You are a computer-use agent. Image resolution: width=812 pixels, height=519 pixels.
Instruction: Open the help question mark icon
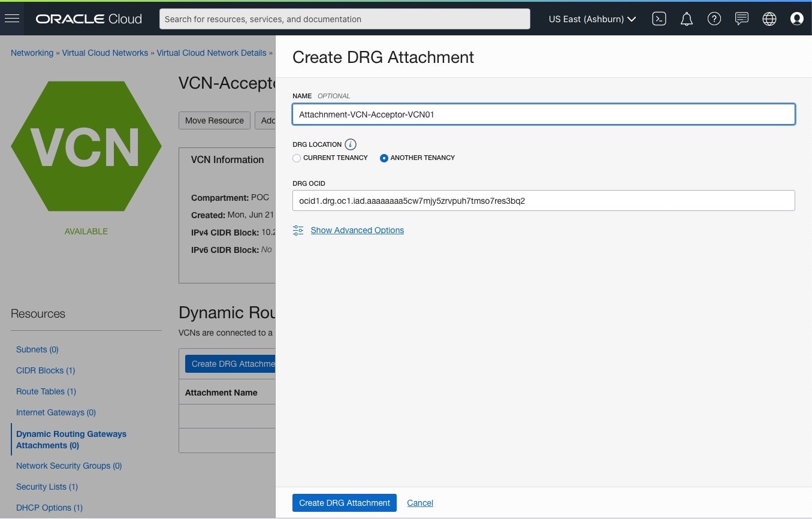click(x=714, y=19)
